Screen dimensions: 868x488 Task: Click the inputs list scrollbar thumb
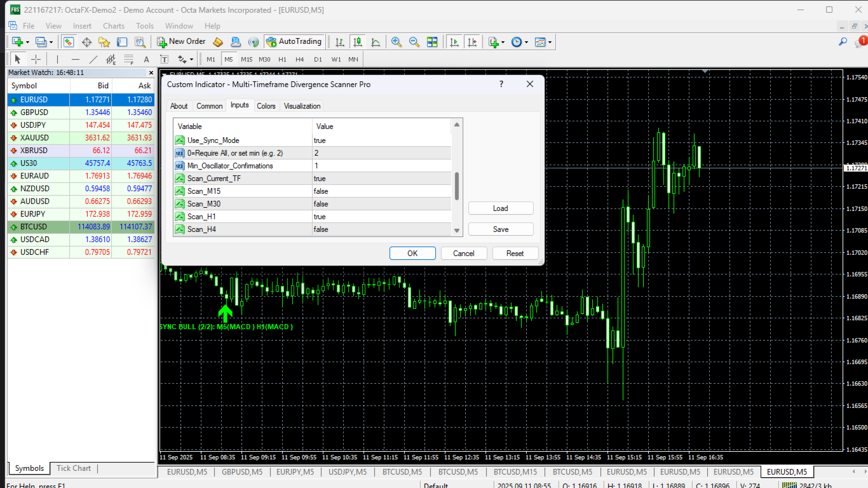click(457, 186)
